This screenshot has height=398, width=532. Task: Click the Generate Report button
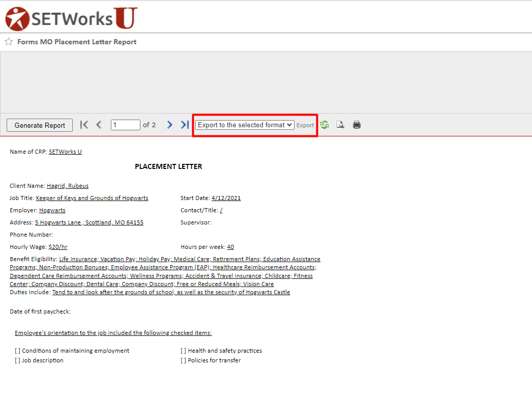(40, 125)
